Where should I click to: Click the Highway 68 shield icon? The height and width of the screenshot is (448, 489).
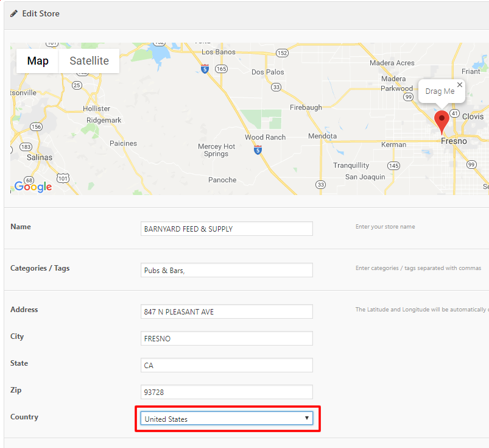pos(29,180)
